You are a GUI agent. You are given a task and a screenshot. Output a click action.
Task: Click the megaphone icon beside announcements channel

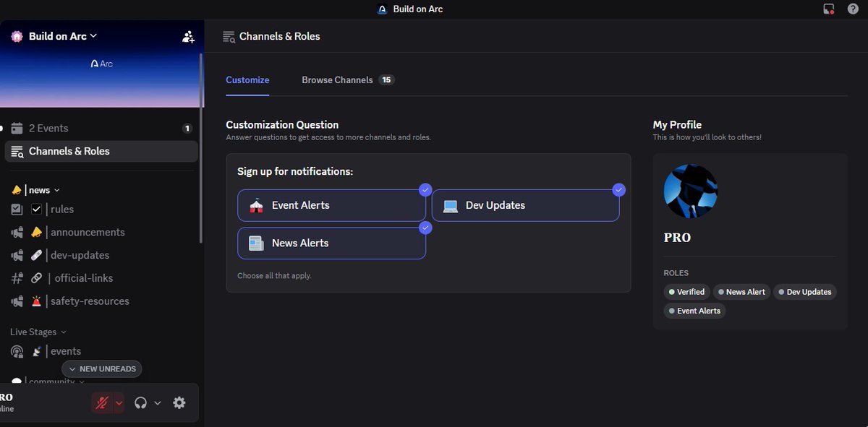coord(17,232)
